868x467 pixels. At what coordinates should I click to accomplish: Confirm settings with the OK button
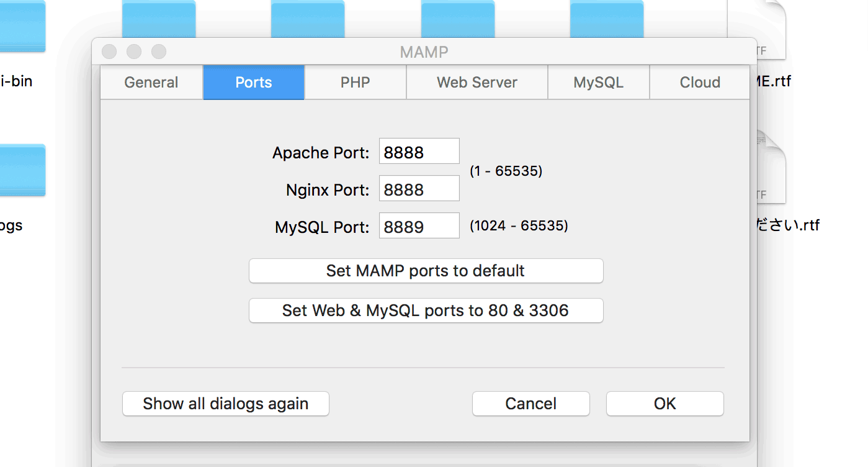(x=665, y=404)
